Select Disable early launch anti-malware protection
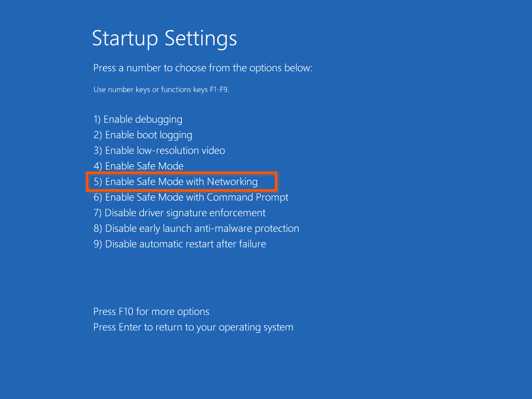532x399 pixels. [x=196, y=229]
